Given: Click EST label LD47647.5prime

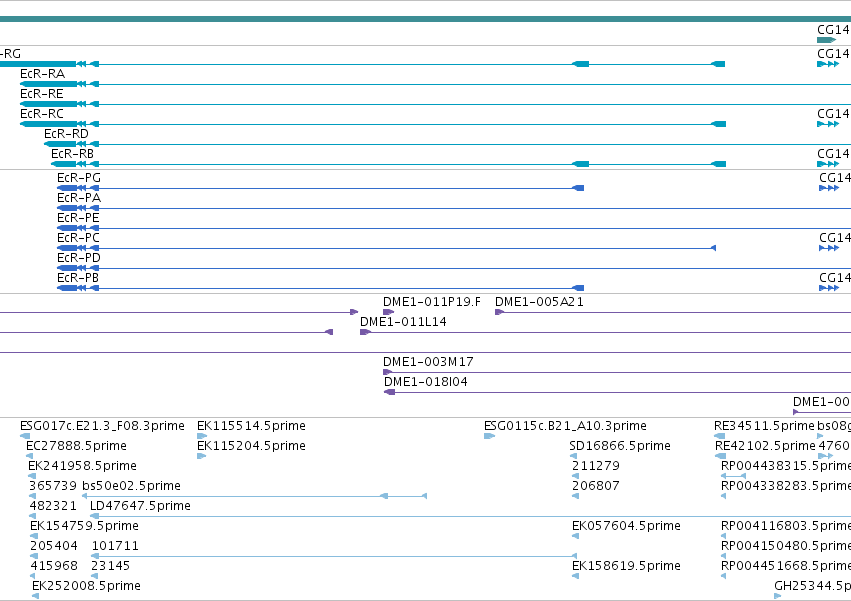Looking at the screenshot, I should point(141,506).
